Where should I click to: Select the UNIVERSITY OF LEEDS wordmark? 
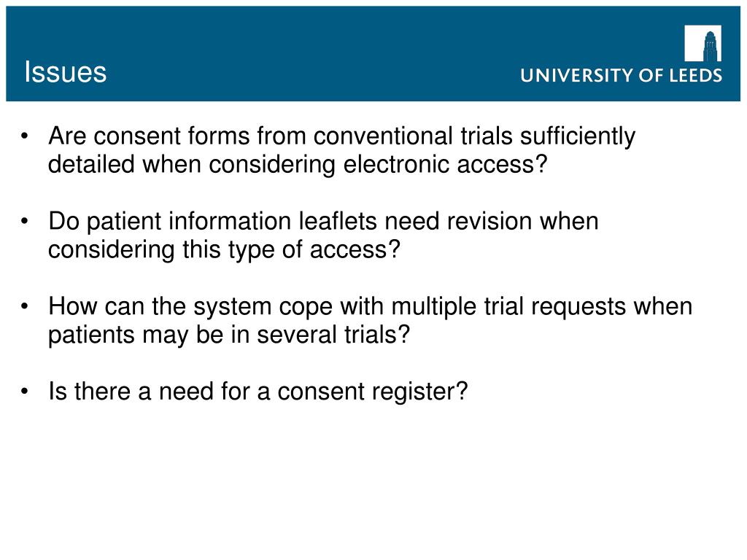pos(622,76)
